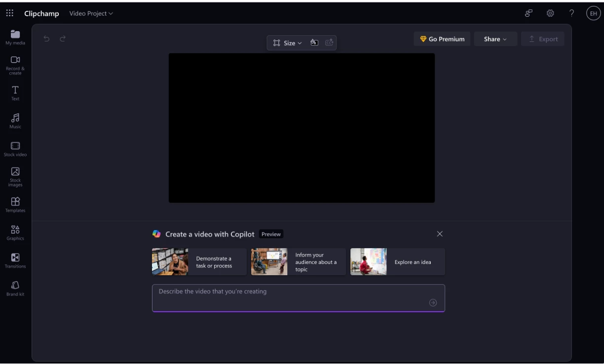Open the Brand kit panel
The width and height of the screenshot is (604, 364).
pos(15,289)
